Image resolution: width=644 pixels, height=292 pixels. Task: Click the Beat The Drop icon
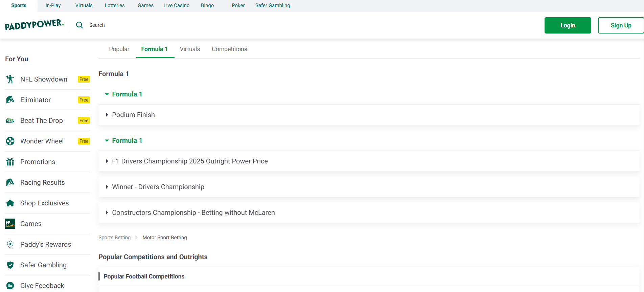(10, 121)
